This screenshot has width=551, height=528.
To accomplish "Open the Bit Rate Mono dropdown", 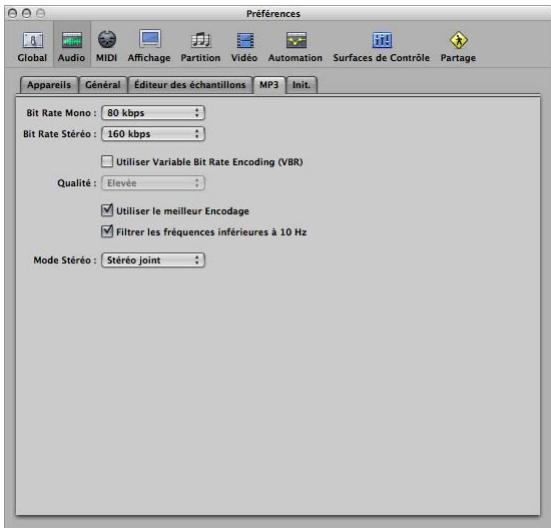I will (x=153, y=113).
